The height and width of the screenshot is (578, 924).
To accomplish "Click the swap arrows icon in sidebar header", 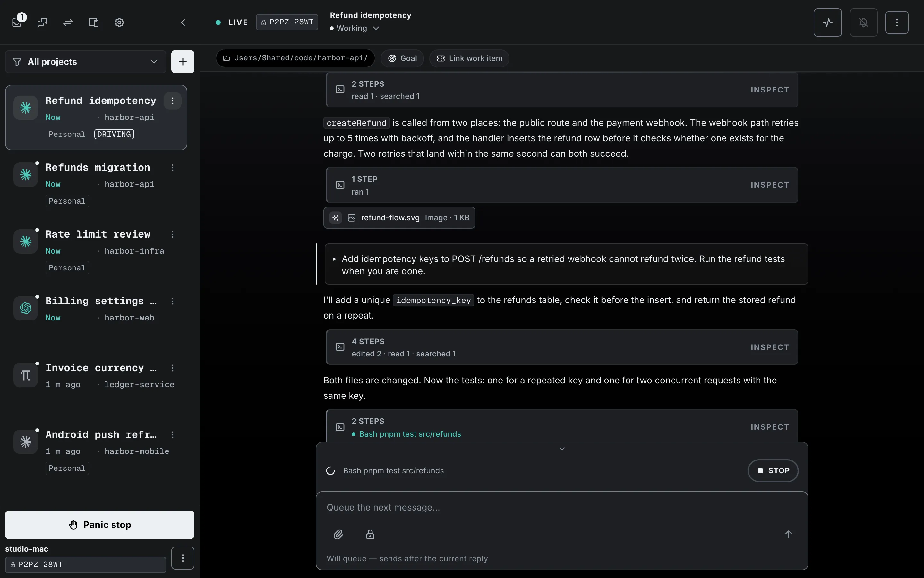I will pos(68,22).
